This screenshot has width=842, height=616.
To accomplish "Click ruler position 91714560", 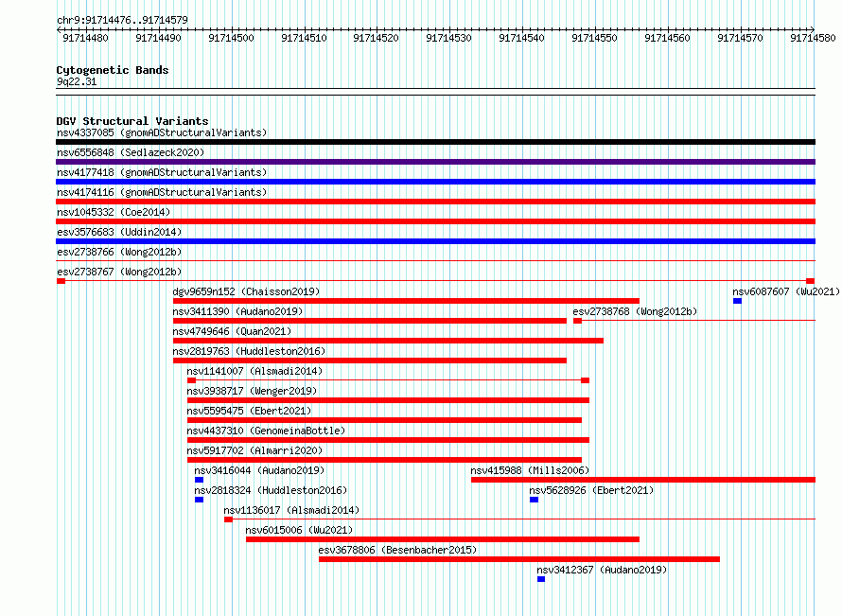I will coord(667,38).
